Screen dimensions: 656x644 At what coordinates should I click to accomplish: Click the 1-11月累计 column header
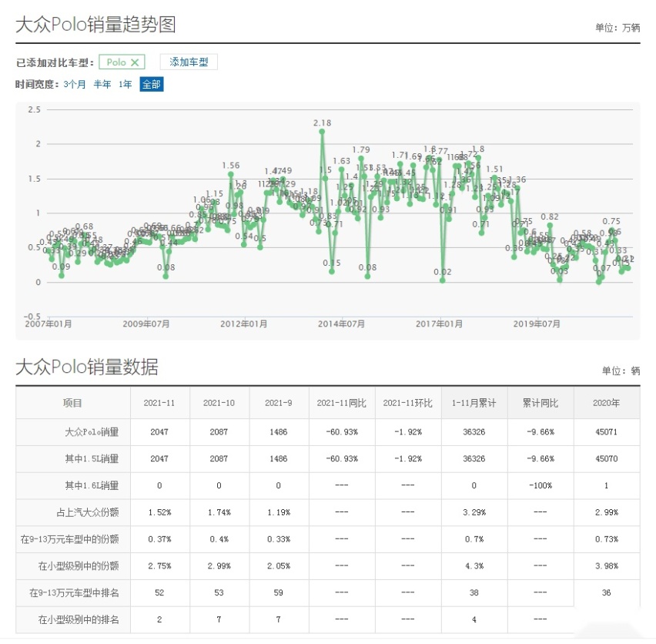click(x=474, y=403)
